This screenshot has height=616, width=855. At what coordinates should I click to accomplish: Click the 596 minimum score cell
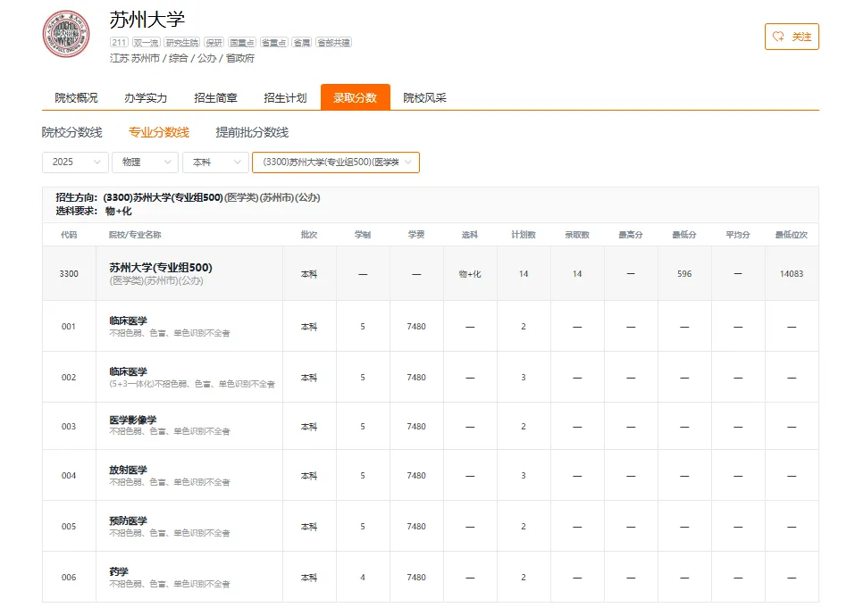pyautogui.click(x=684, y=273)
